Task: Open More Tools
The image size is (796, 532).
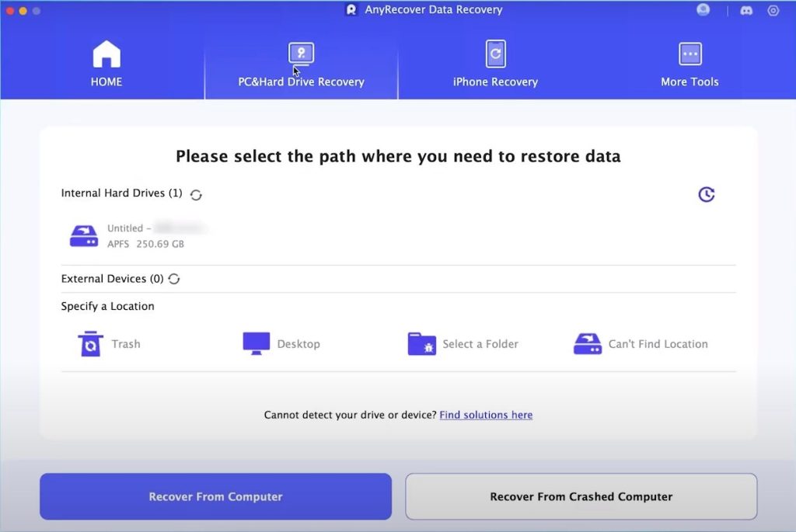Action: click(690, 65)
